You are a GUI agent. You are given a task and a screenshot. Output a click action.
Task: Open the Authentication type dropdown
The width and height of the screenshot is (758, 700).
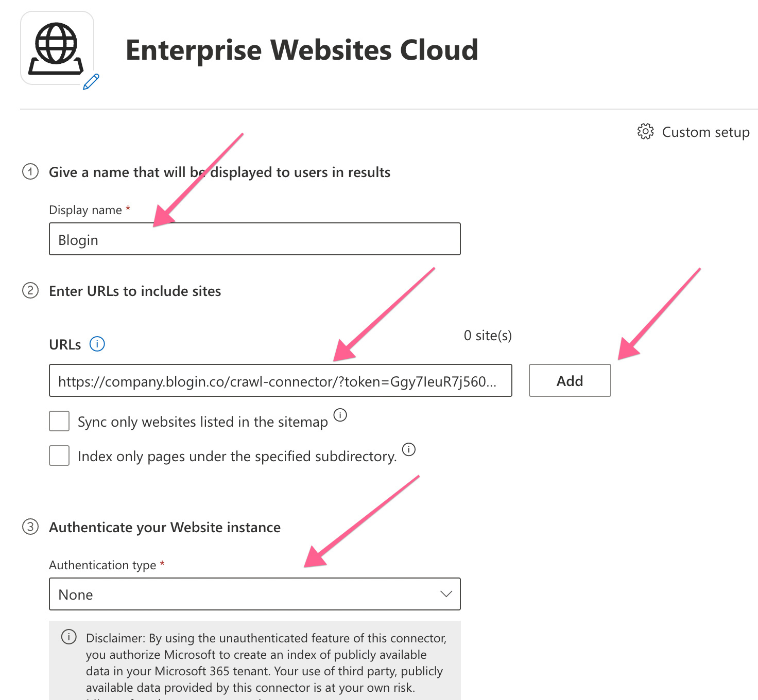point(254,594)
